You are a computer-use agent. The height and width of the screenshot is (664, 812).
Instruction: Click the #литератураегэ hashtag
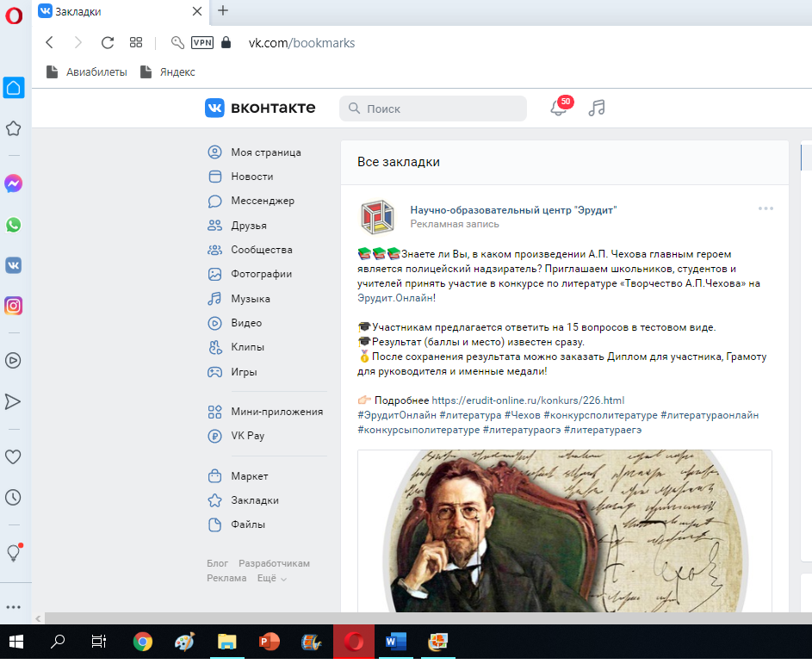[x=602, y=430]
